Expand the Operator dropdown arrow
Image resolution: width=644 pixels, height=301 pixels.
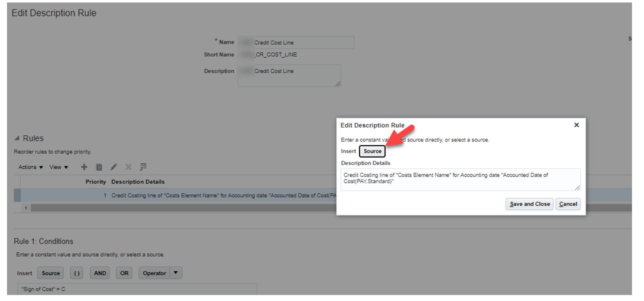(x=175, y=273)
